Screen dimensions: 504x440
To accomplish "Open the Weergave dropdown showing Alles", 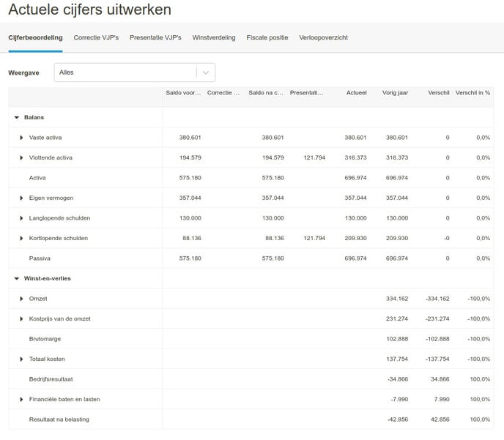I will pos(134,72).
